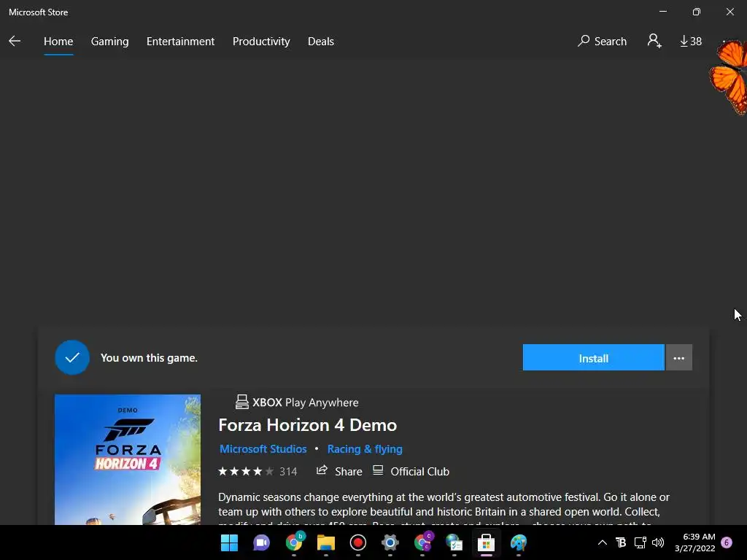Open File Explorer from the taskbar
This screenshot has width=747, height=560.
tap(326, 542)
